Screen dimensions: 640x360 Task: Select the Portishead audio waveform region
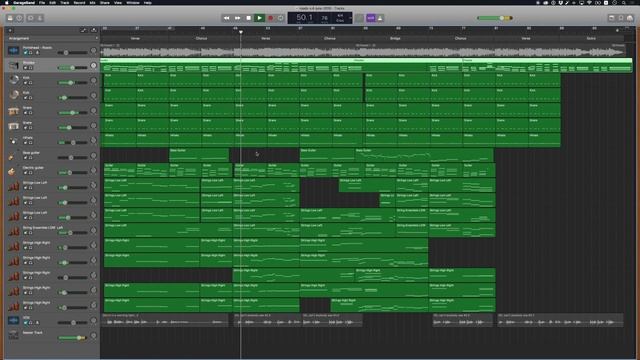(x=362, y=51)
